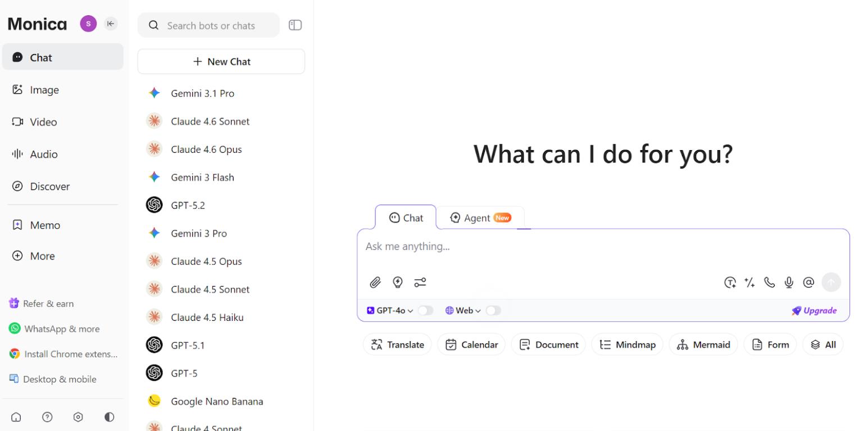The width and height of the screenshot is (868, 431).
Task: Open the prompt slash-commands icon
Action: (x=749, y=283)
